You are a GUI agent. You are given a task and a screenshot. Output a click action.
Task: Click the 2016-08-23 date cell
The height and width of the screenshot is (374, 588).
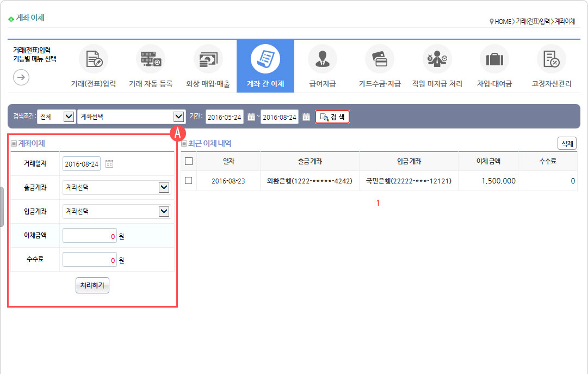(228, 181)
